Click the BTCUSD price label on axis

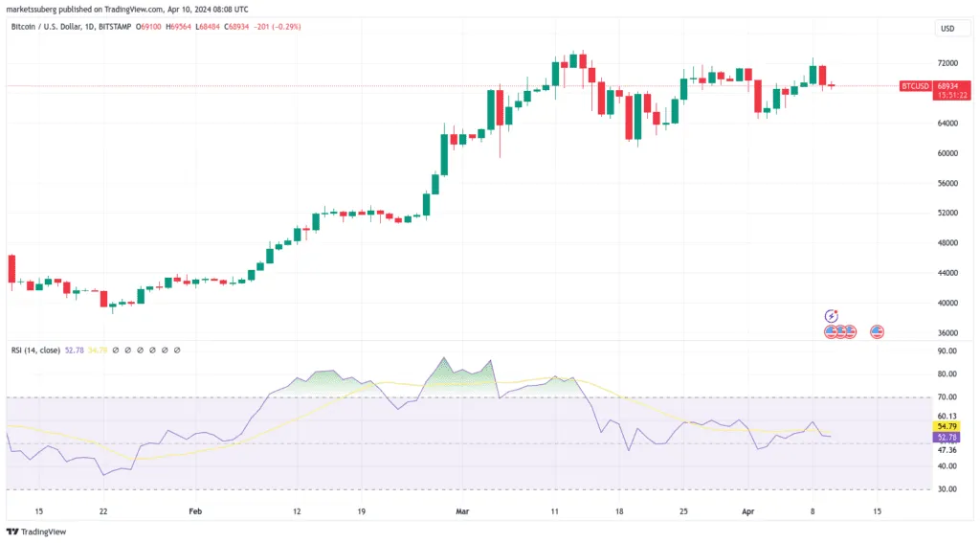point(915,86)
